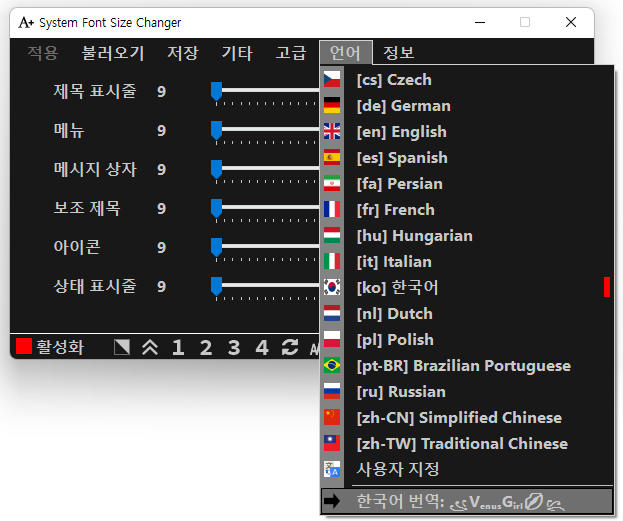Click the Brazilian flag icon
The width and height of the screenshot is (623, 521).
coord(332,366)
